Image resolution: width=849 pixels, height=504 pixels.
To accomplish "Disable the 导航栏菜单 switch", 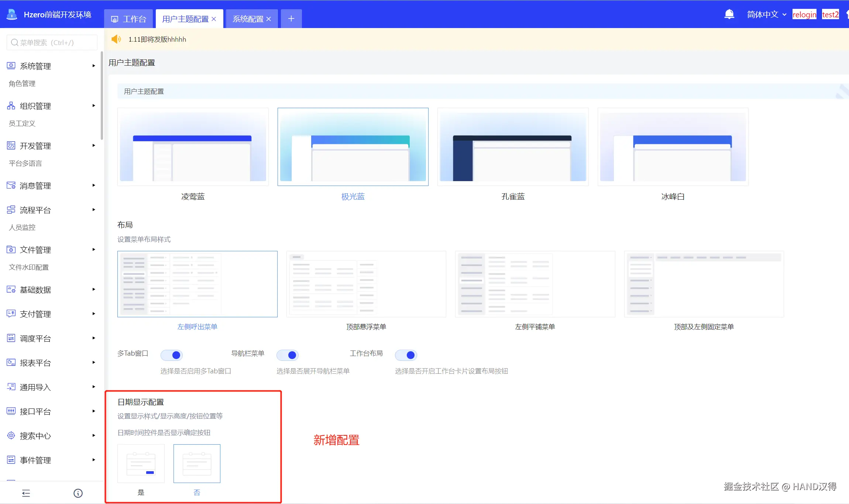I will click(288, 355).
